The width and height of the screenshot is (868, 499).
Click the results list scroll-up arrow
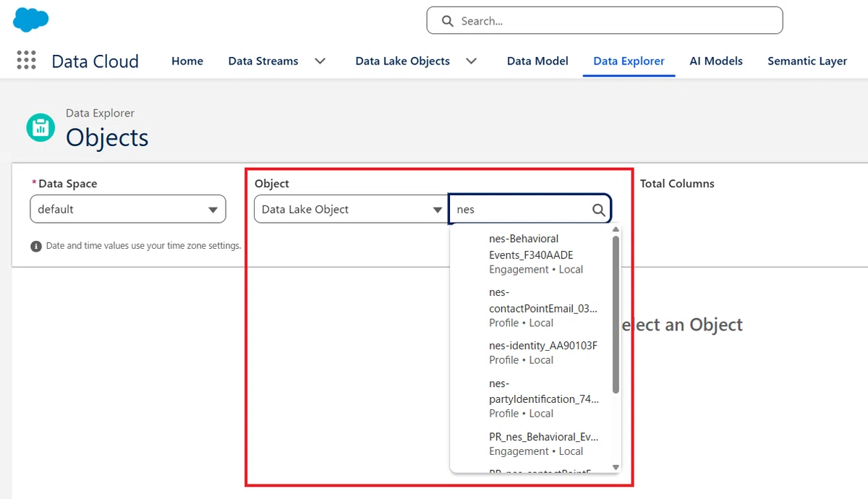(x=616, y=230)
